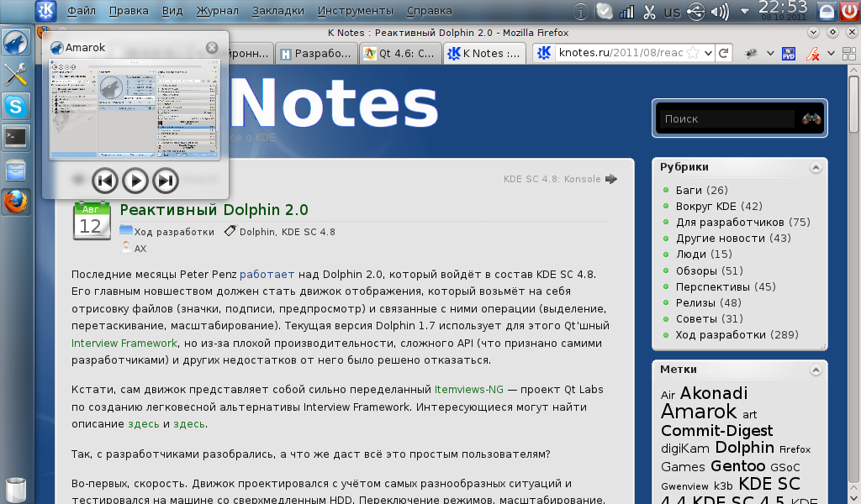
Task: Open the file manager drawer icon
Action: [x=15, y=170]
